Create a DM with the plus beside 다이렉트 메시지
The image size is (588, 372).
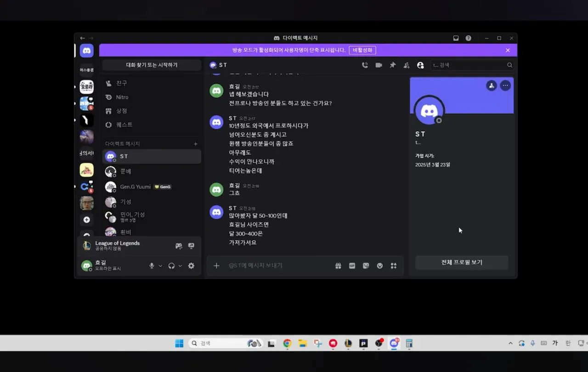(196, 144)
